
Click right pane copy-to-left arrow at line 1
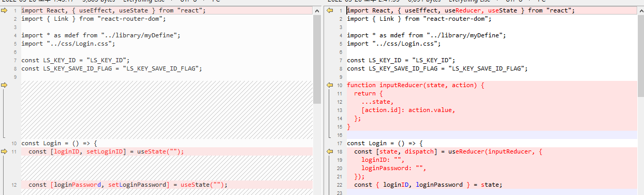329,10
